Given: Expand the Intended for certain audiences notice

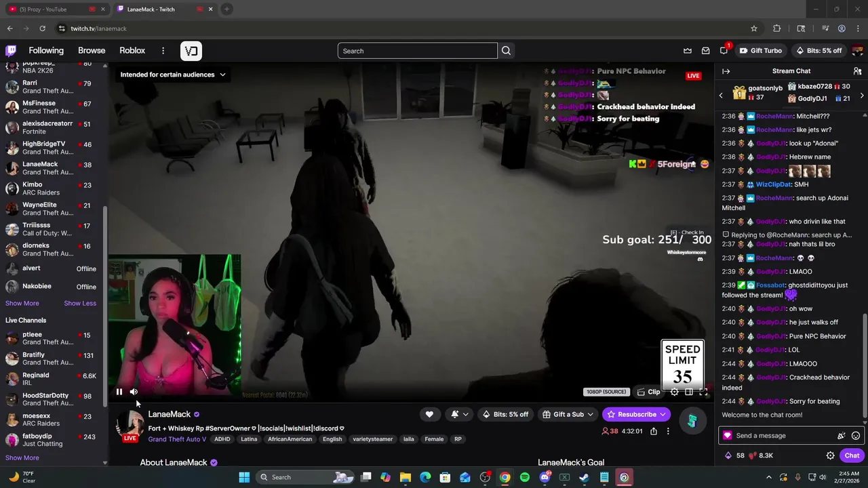Looking at the screenshot, I should [x=172, y=75].
